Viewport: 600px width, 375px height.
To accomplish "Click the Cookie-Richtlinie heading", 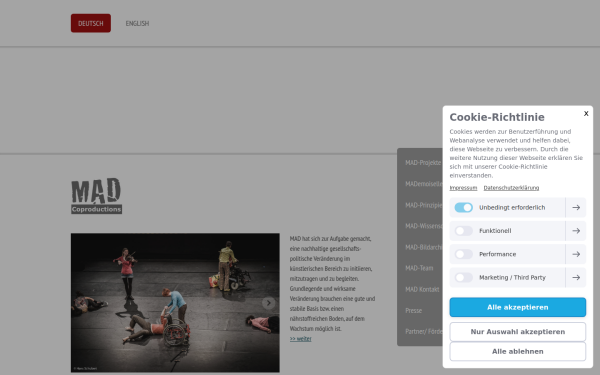I will (497, 117).
